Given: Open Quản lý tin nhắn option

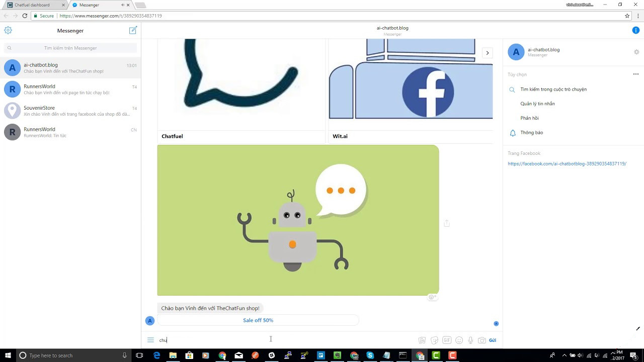Looking at the screenshot, I should [537, 104].
